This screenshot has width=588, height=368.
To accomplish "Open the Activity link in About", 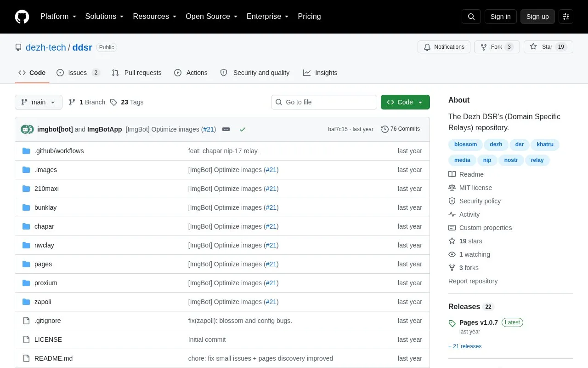I will click(464, 214).
